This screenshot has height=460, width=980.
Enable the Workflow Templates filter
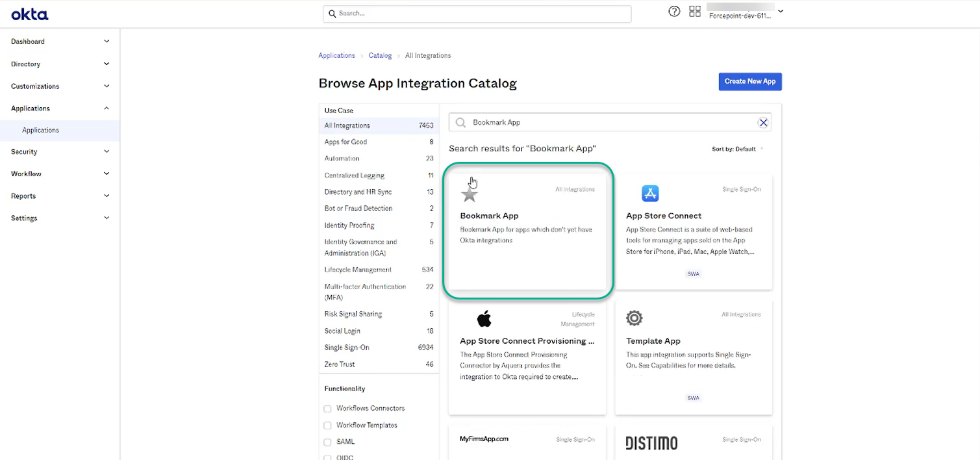327,425
